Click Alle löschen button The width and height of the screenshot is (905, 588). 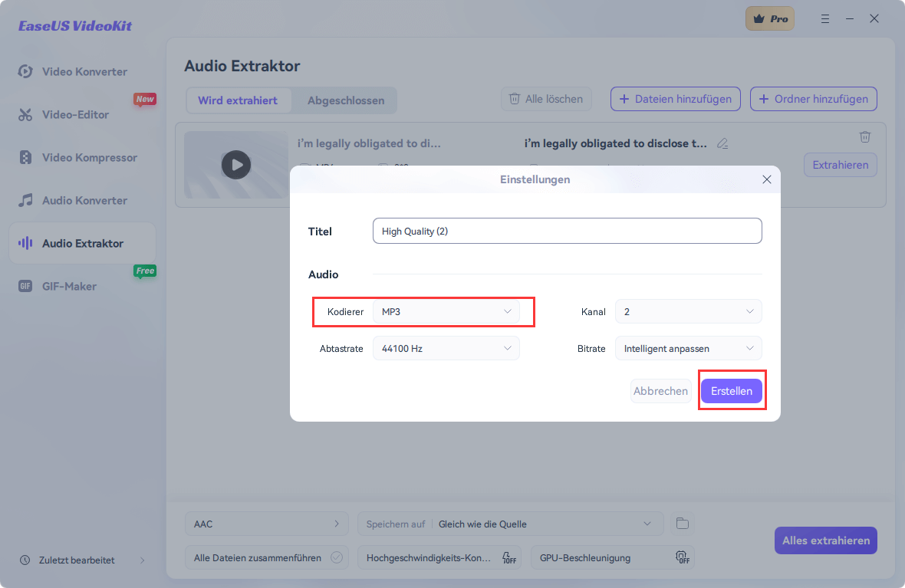tap(546, 99)
